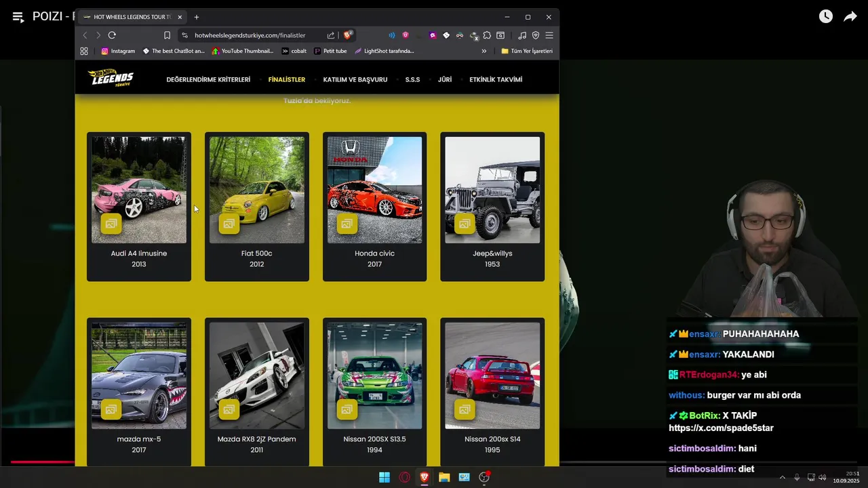Open the cobalt bookmark
Image resolution: width=868 pixels, height=488 pixels.
[294, 51]
